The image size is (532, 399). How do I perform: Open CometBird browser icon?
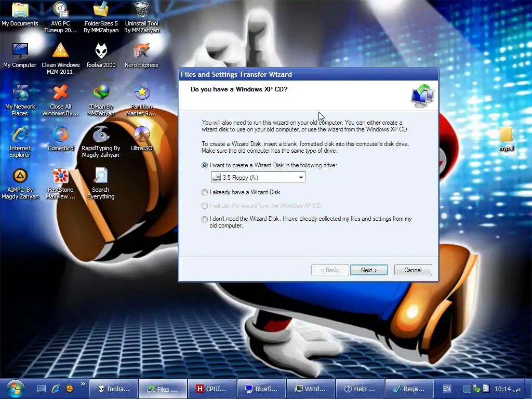click(x=60, y=138)
